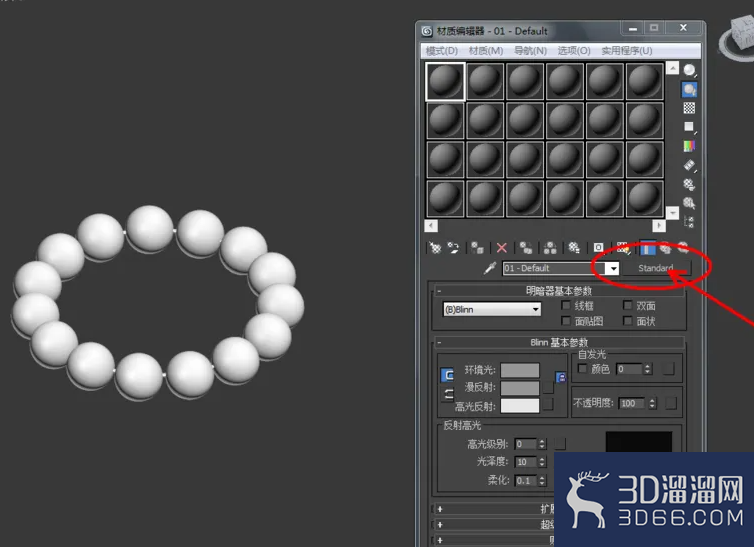754x547 pixels.
Task: Click the 高光级别 spinner arrows
Action: tap(542, 444)
